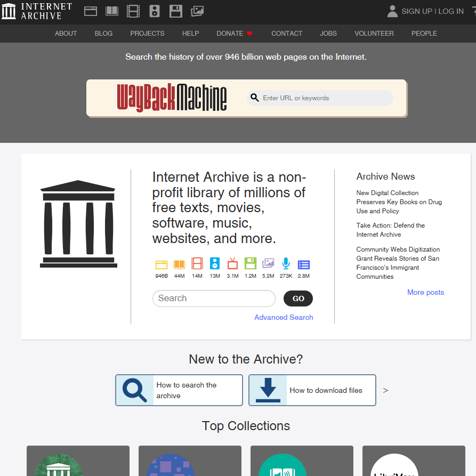Click the magnifier icon in Wayback search

[x=255, y=98]
